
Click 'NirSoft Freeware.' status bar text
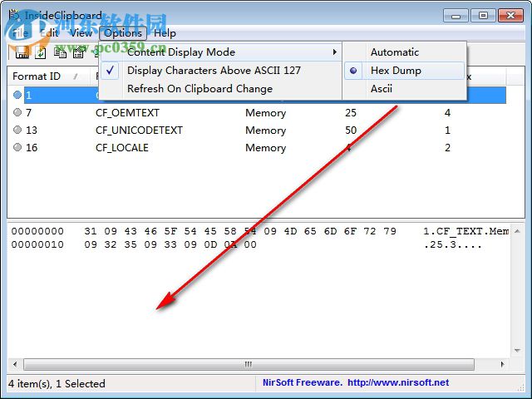point(303,382)
